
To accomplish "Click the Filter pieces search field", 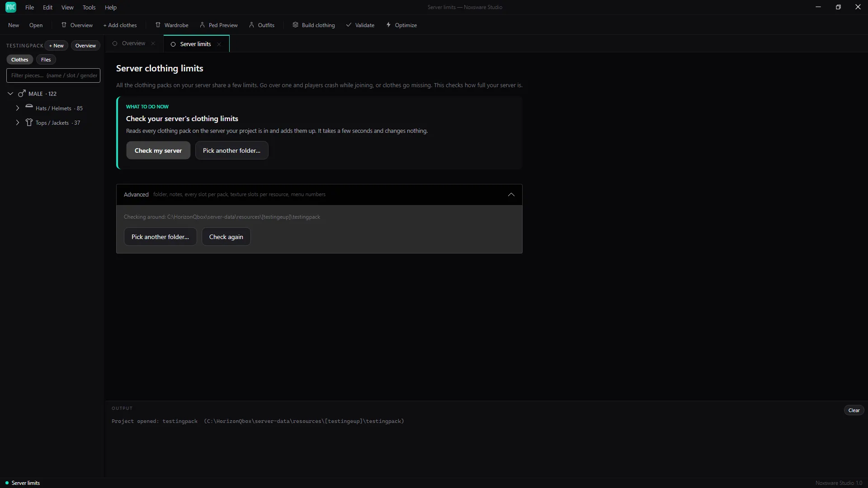I will [x=53, y=75].
